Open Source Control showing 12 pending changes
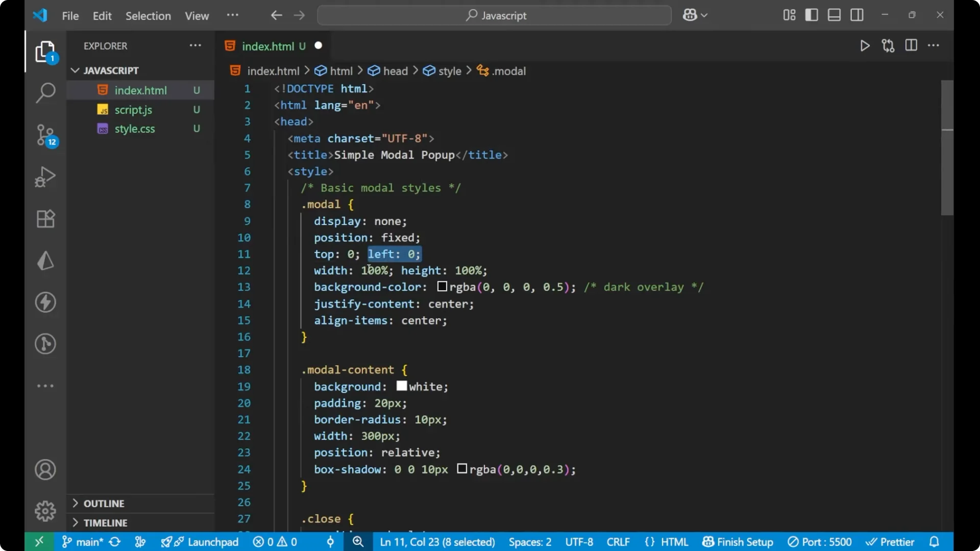Viewport: 980px width, 551px height. tap(45, 135)
